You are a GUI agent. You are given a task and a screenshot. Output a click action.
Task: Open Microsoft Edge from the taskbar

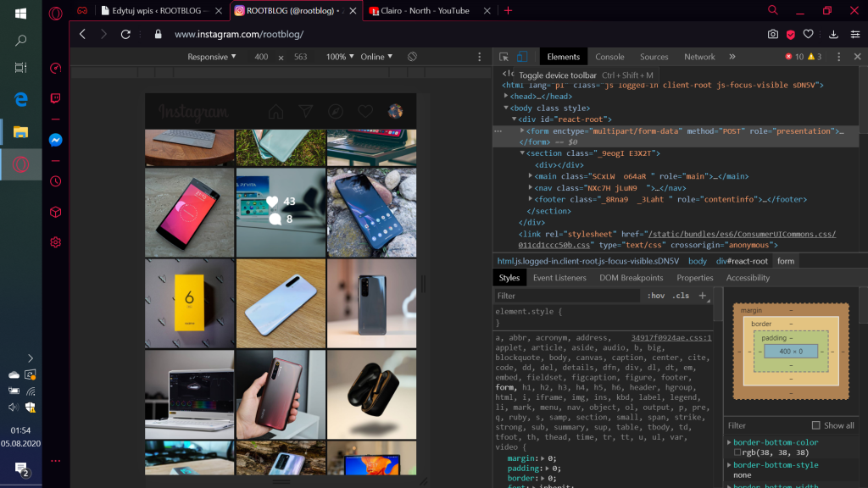[x=21, y=99]
